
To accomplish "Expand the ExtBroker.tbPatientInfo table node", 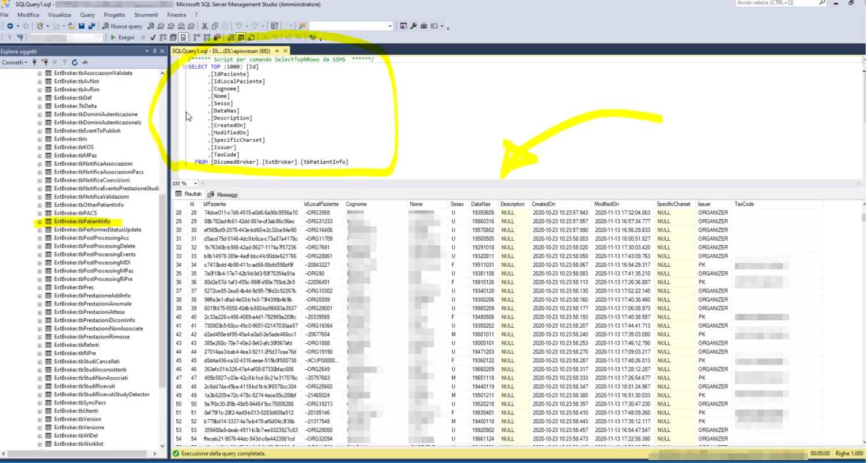I will pos(40,222).
